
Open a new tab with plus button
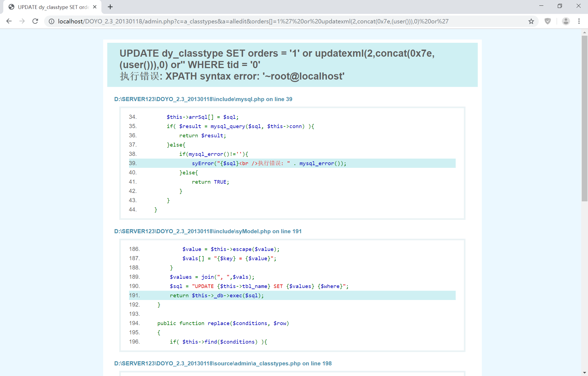coord(110,7)
